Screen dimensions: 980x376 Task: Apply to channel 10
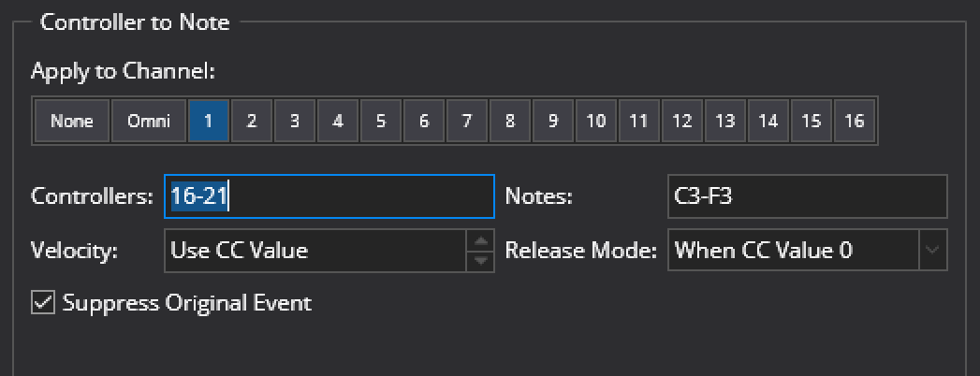point(595,121)
